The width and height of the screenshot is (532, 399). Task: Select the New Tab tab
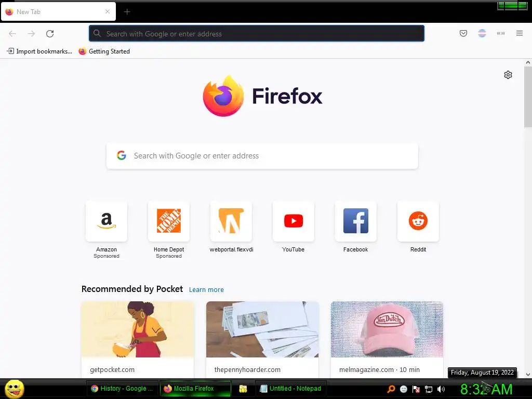click(58, 11)
